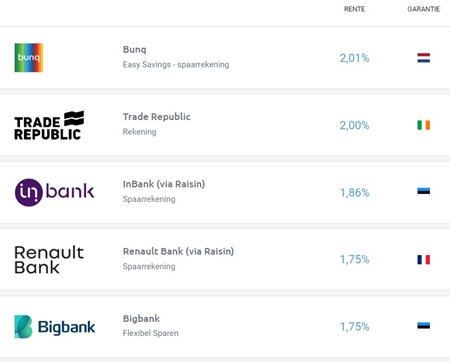The width and height of the screenshot is (450, 362).
Task: Click the 1,86% InBank interest rate
Action: coord(354,193)
